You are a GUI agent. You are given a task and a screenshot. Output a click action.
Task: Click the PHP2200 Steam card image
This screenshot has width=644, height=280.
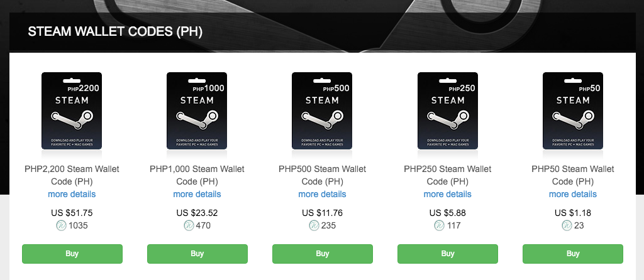pos(72,110)
